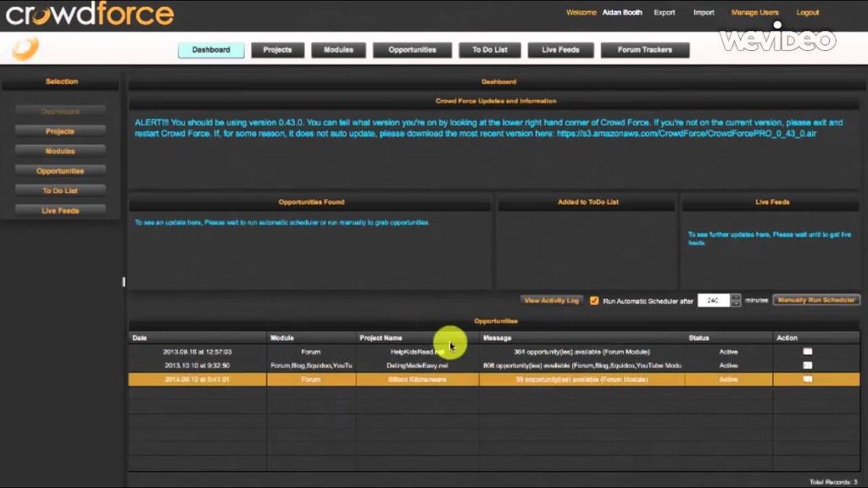Select Live Feeds in Selection sidebar
This screenshot has width=868, height=488.
click(x=60, y=211)
